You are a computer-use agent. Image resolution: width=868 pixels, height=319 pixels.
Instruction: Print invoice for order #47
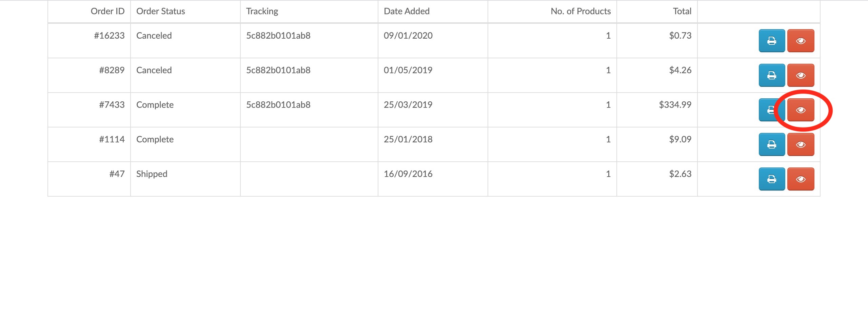tap(772, 179)
